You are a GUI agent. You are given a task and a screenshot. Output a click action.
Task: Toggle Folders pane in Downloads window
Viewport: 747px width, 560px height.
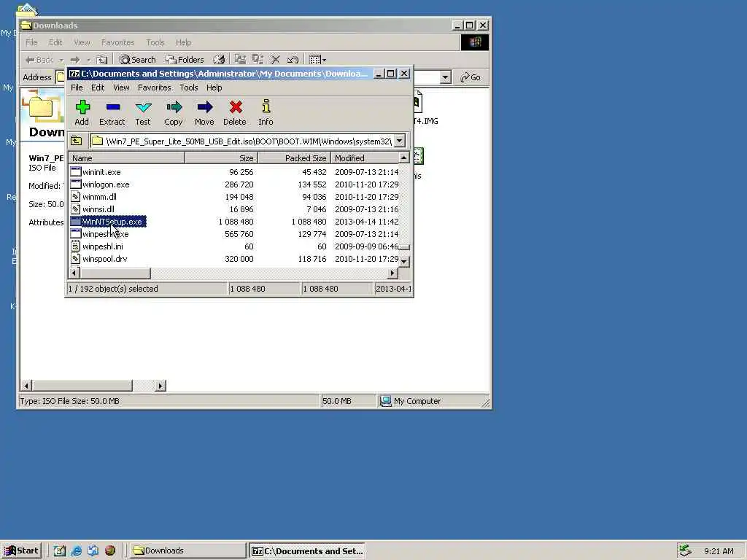pyautogui.click(x=185, y=60)
